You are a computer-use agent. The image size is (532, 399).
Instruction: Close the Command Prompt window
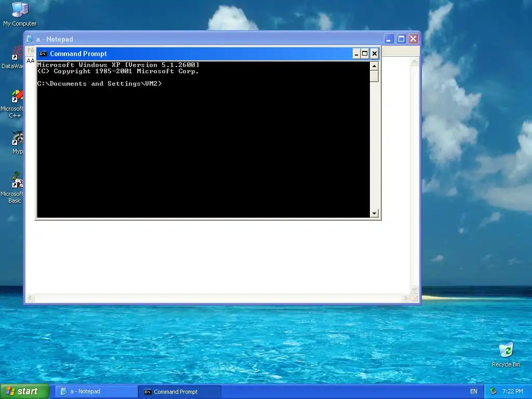pos(374,54)
